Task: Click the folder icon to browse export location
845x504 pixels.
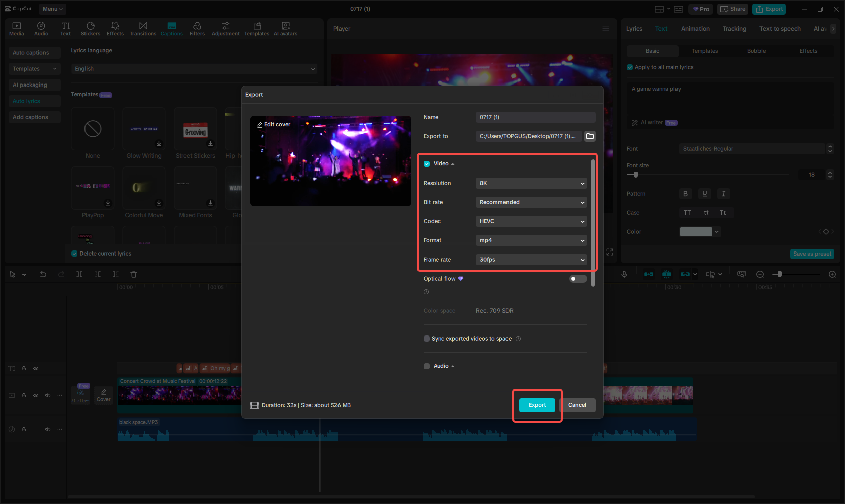Action: [590, 136]
